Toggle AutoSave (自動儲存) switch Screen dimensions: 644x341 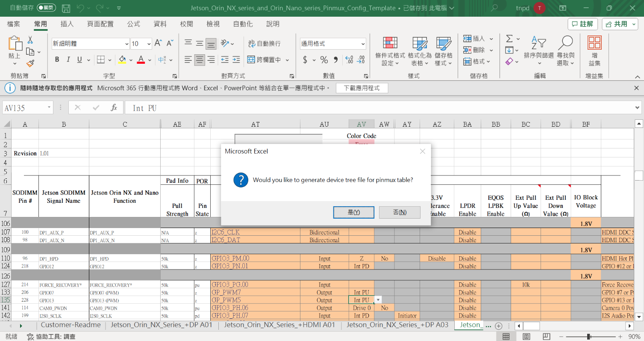pyautogui.click(x=46, y=8)
